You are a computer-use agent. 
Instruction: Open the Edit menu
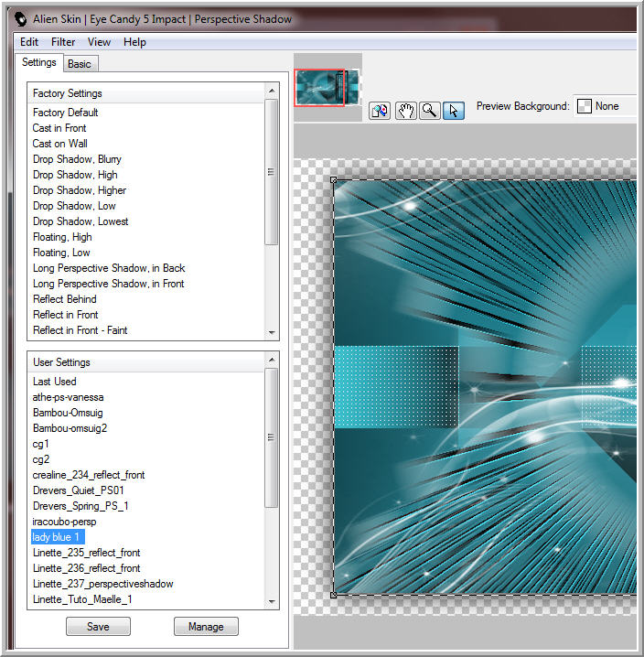coord(29,42)
